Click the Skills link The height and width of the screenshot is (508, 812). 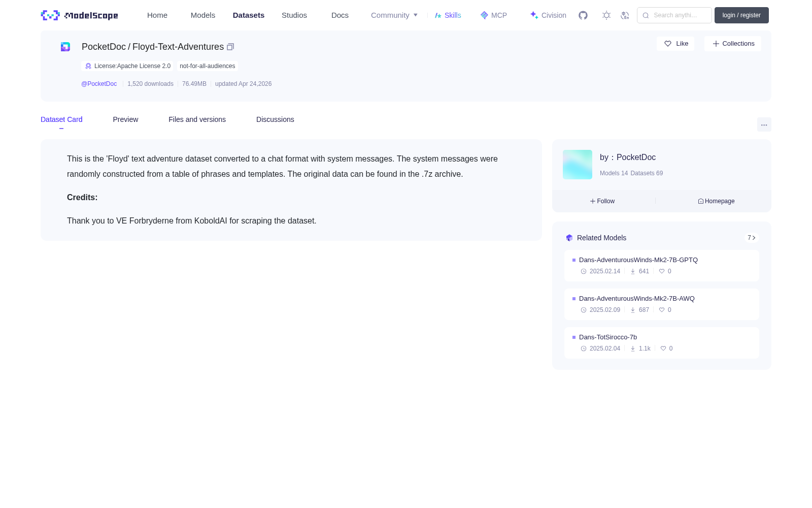tap(448, 15)
